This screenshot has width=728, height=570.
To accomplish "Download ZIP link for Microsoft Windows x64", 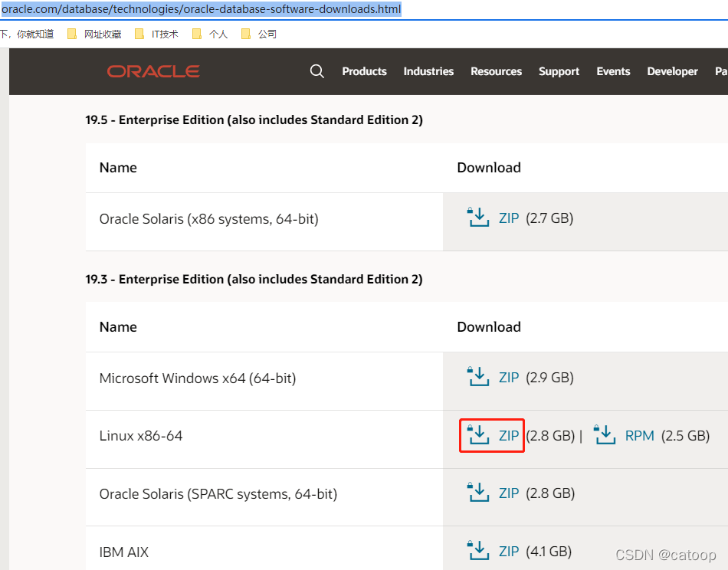I will coord(509,378).
